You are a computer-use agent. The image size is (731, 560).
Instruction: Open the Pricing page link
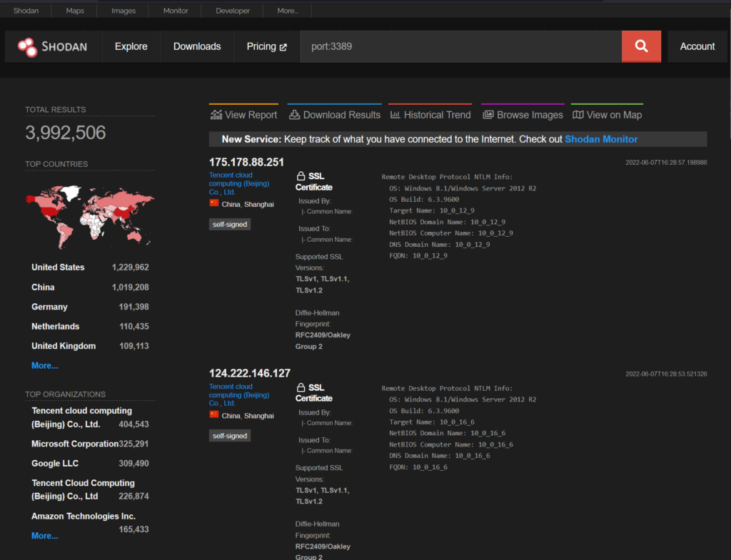[267, 46]
